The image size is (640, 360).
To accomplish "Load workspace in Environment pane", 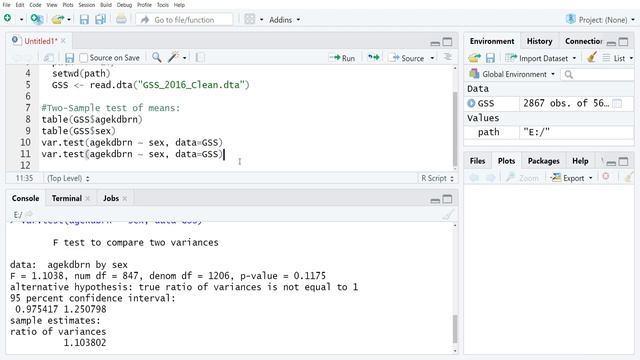I will [x=474, y=58].
